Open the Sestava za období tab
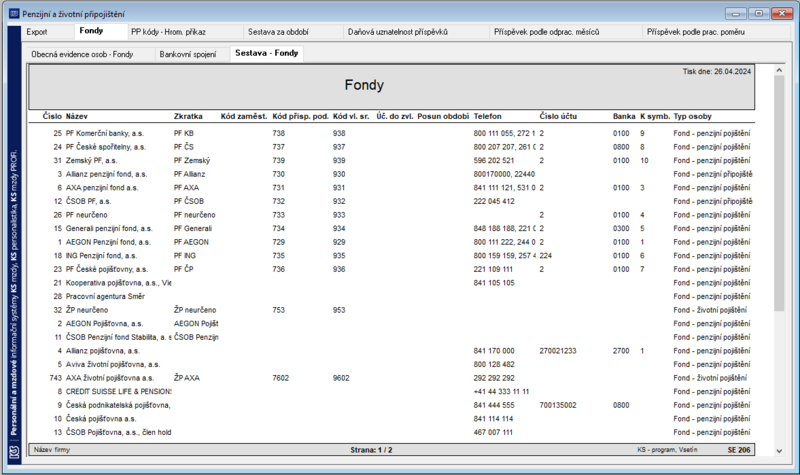800x475 pixels. click(x=278, y=32)
